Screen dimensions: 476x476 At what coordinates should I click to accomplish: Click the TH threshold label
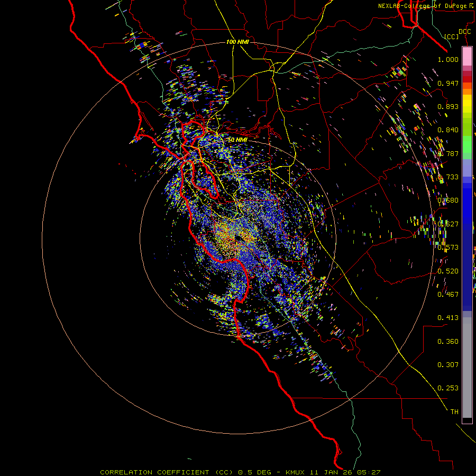[454, 412]
